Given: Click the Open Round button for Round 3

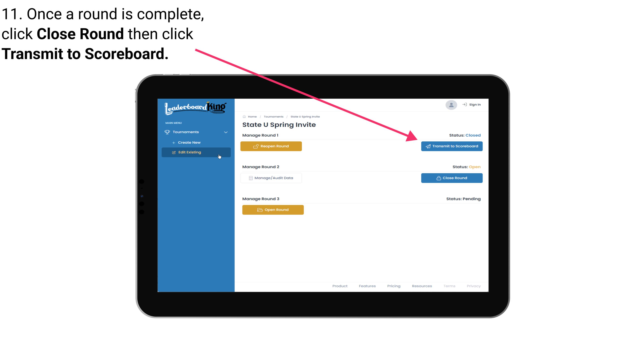Looking at the screenshot, I should coord(273,209).
